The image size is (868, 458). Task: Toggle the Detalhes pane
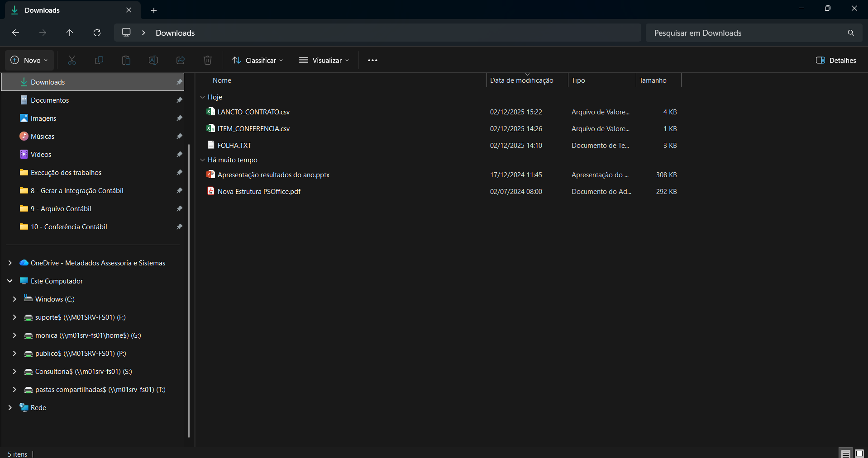[836, 60]
